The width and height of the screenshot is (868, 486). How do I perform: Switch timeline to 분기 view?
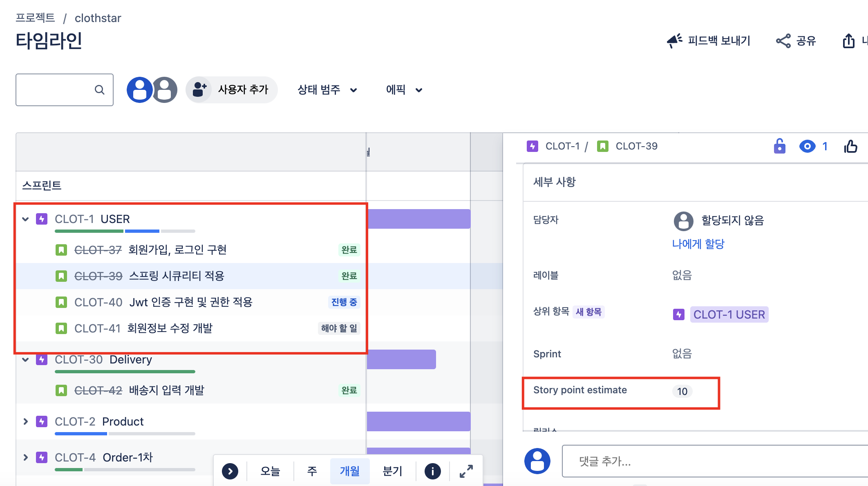[x=392, y=471]
